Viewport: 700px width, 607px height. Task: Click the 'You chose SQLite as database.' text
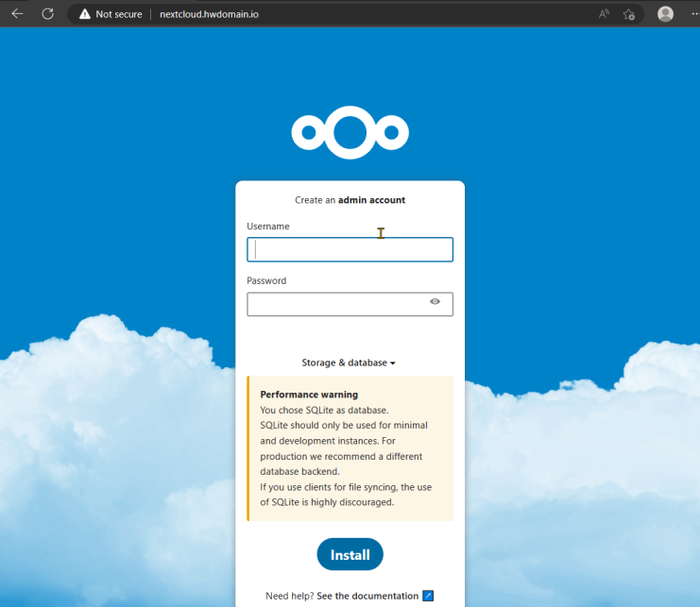click(x=325, y=410)
